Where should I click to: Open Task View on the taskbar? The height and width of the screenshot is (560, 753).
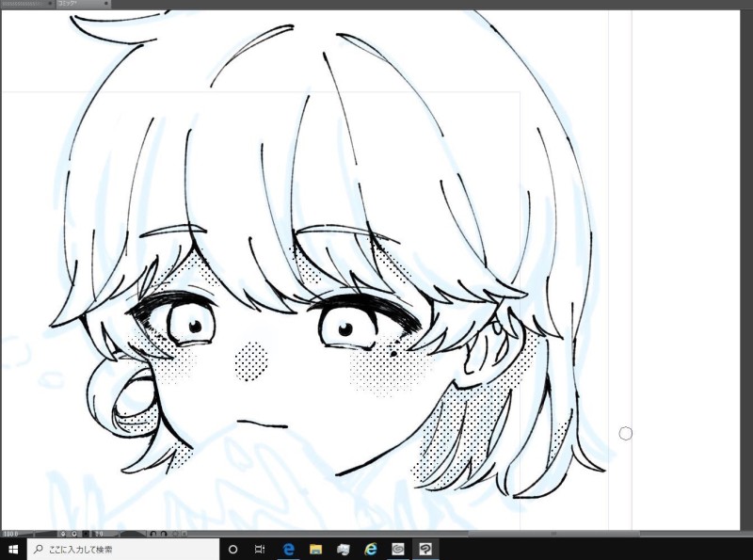tap(260, 549)
